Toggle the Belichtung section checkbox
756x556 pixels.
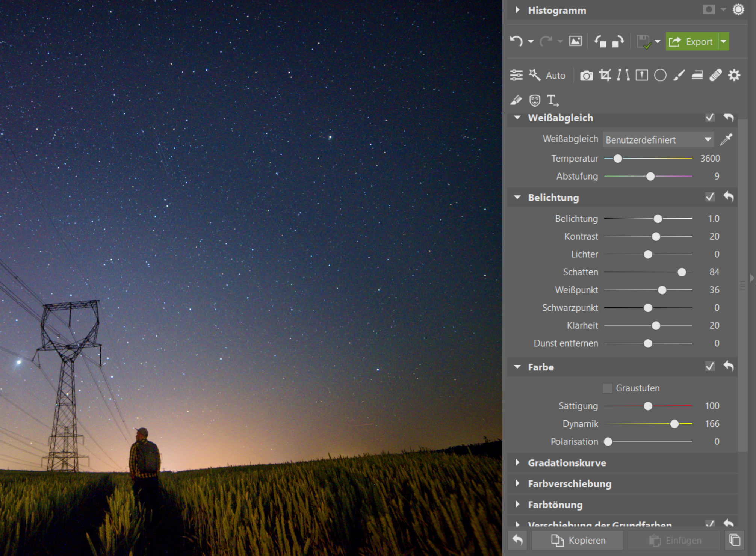pos(710,197)
